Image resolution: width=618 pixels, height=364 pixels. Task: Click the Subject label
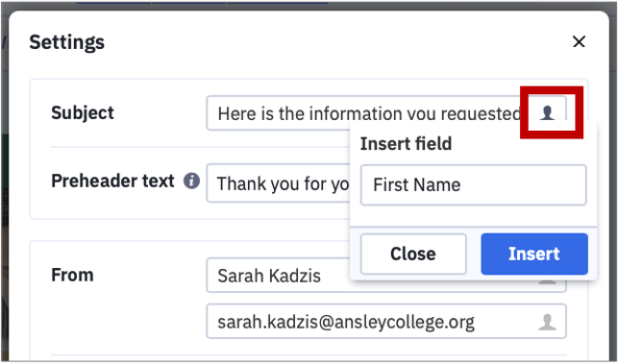83,113
